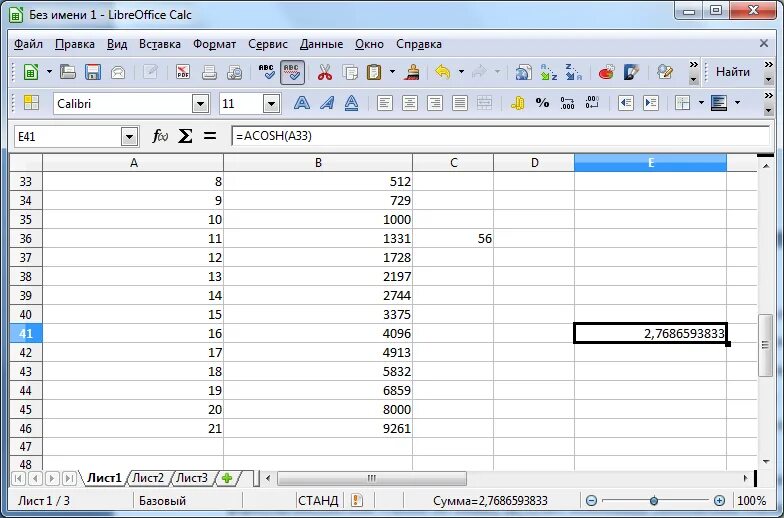Open the Paste options dropdown arrow
This screenshot has height=518, width=784.
tap(392, 72)
